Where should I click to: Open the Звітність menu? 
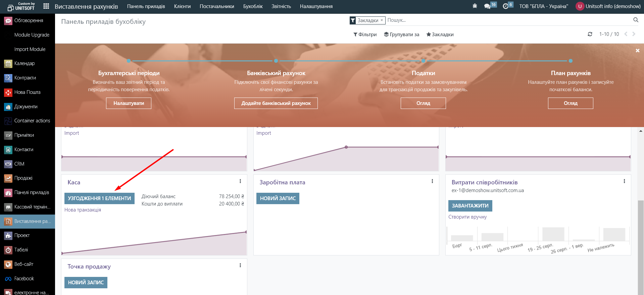(x=281, y=6)
